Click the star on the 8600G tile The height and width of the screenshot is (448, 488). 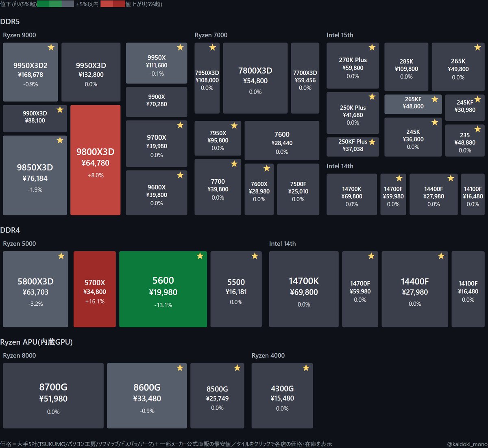pyautogui.click(x=180, y=368)
